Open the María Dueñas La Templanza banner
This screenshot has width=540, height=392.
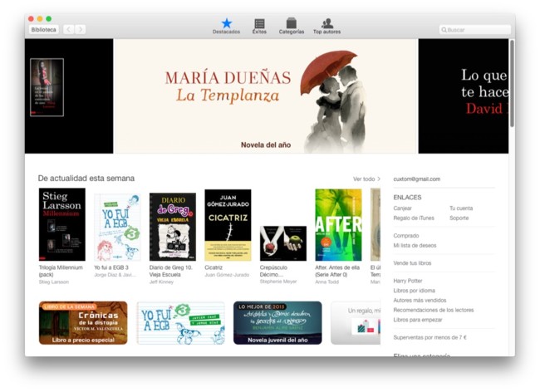(266, 96)
